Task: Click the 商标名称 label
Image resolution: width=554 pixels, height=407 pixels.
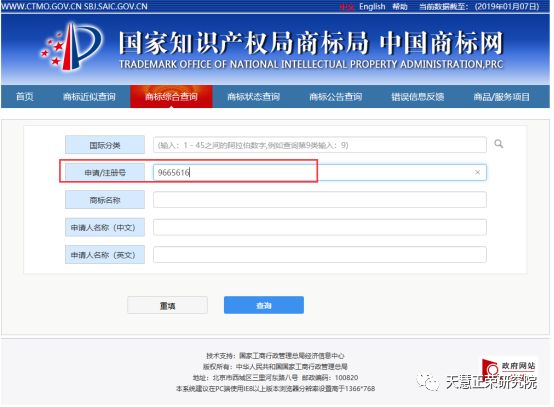Action: (x=105, y=200)
